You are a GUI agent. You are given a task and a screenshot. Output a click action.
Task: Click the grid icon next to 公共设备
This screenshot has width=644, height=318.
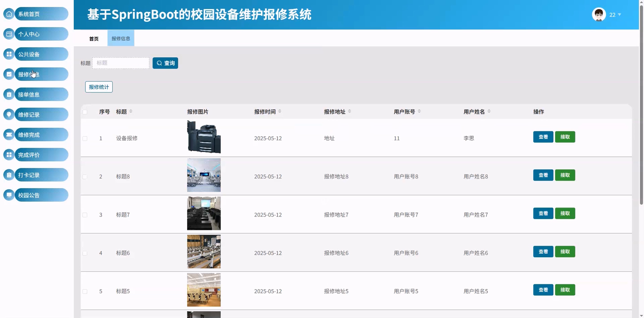9,54
